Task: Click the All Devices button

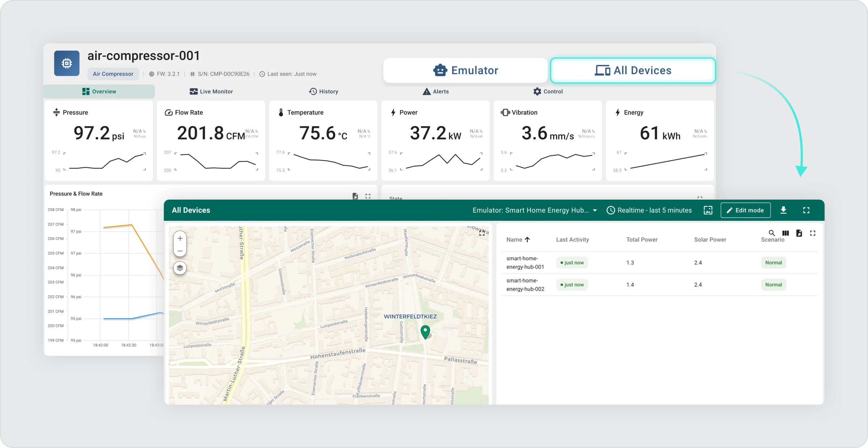Action: pyautogui.click(x=633, y=70)
